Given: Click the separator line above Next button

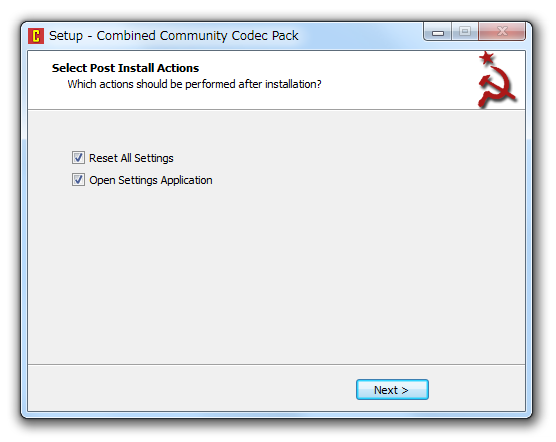Looking at the screenshot, I should (x=277, y=364).
